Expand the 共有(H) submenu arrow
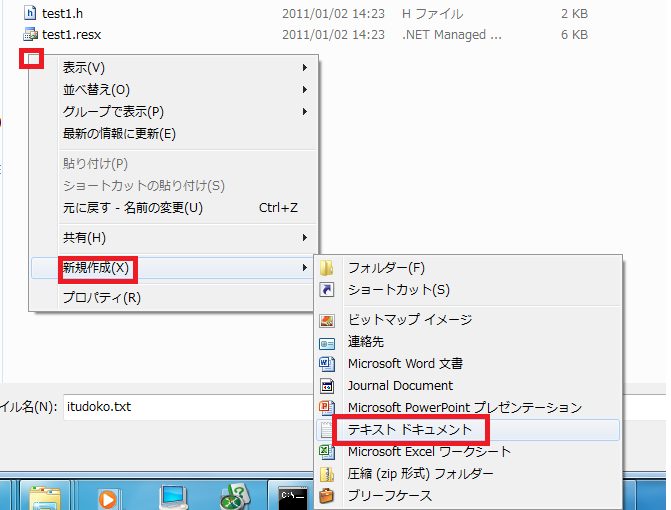This screenshot has width=671, height=510. click(x=304, y=238)
